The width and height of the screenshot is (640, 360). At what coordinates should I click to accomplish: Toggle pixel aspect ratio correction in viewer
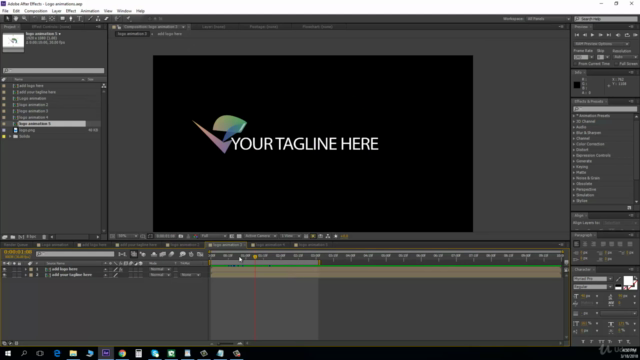click(x=306, y=236)
